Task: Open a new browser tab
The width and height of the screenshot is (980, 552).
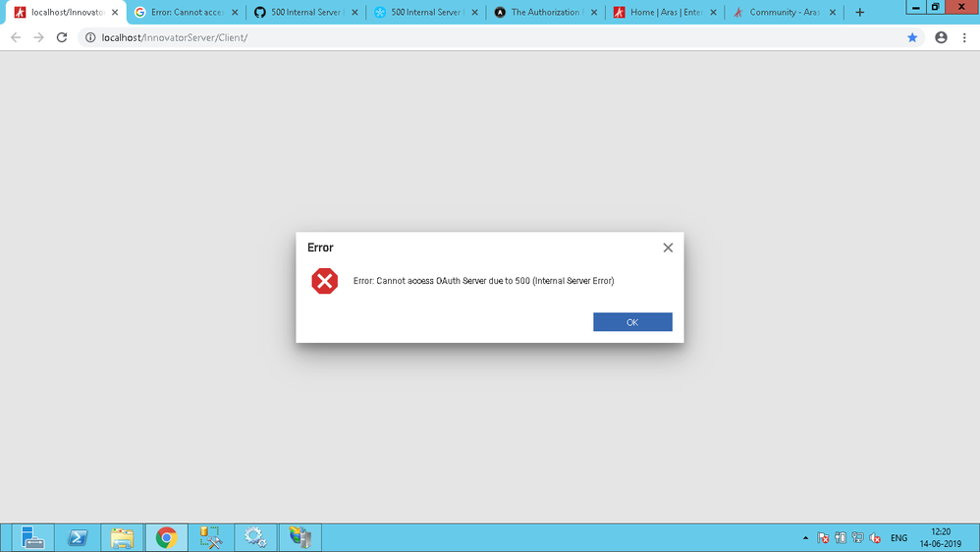Action: [860, 13]
